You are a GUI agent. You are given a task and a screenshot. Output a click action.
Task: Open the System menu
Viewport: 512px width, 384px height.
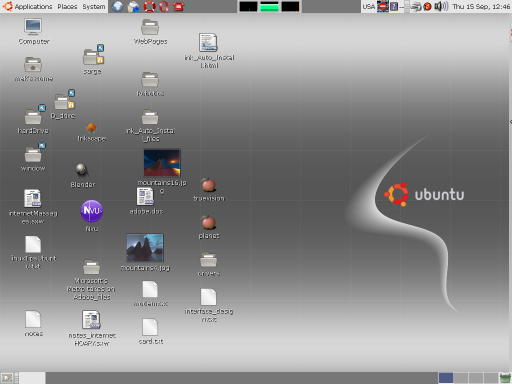pyautogui.click(x=94, y=6)
